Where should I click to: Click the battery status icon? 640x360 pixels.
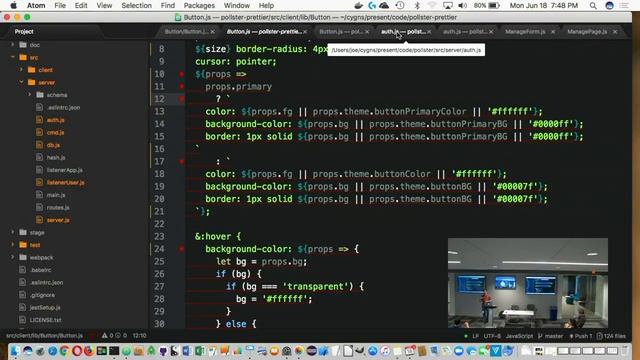click(494, 5)
